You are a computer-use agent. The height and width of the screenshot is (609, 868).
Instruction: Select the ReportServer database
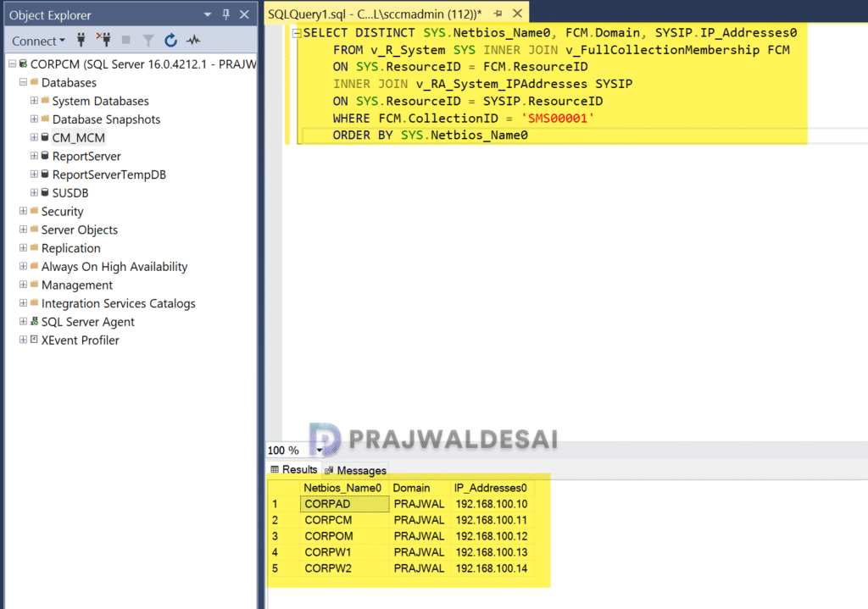[86, 156]
